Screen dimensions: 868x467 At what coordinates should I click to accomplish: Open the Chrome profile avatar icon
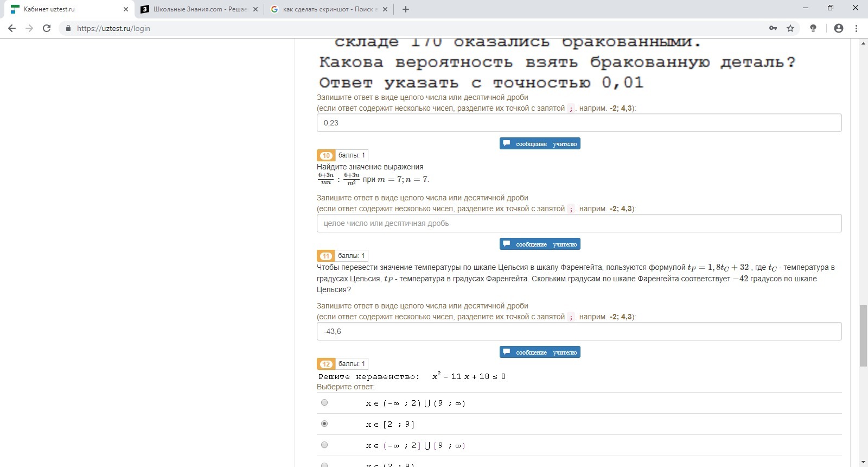(839, 28)
